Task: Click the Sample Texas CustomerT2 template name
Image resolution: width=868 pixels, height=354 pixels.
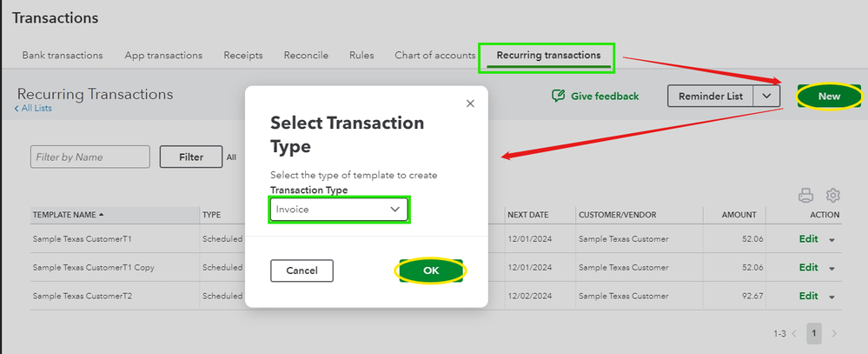Action: [x=83, y=296]
